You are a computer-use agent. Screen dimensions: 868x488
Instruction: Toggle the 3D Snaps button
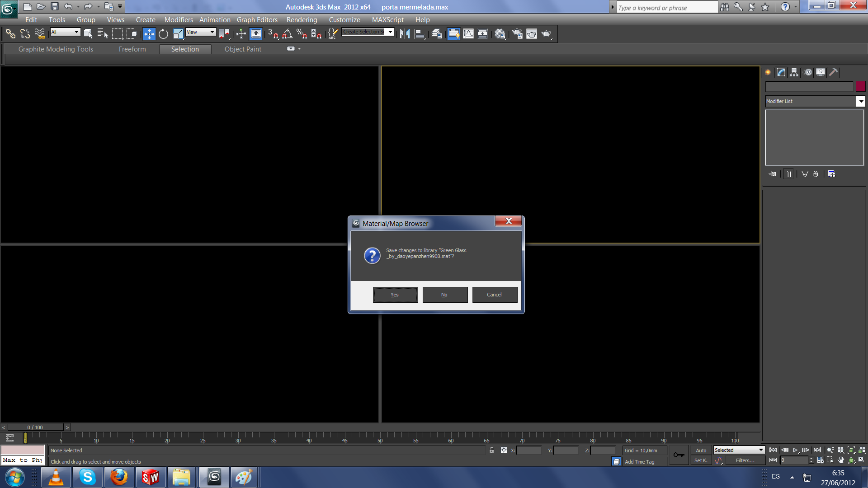(273, 34)
